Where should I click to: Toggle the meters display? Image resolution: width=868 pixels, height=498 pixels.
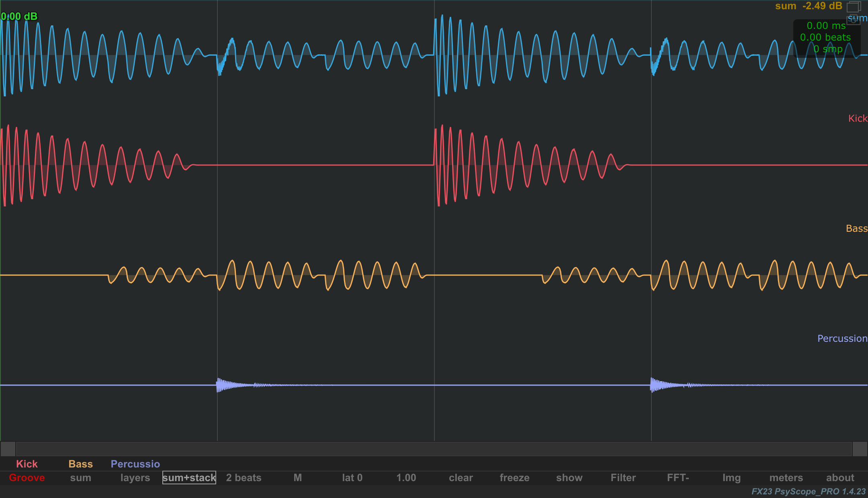pyautogui.click(x=786, y=478)
